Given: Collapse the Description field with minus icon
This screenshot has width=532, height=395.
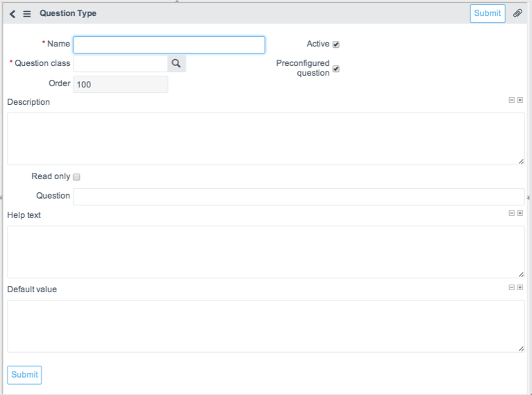Looking at the screenshot, I should tap(512, 100).
